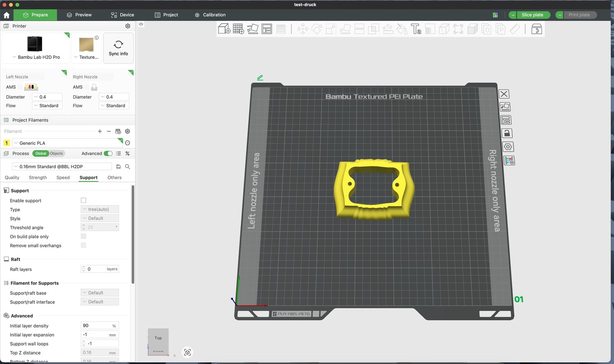
Task: Search process settings magnifier icon
Action: pos(128,166)
